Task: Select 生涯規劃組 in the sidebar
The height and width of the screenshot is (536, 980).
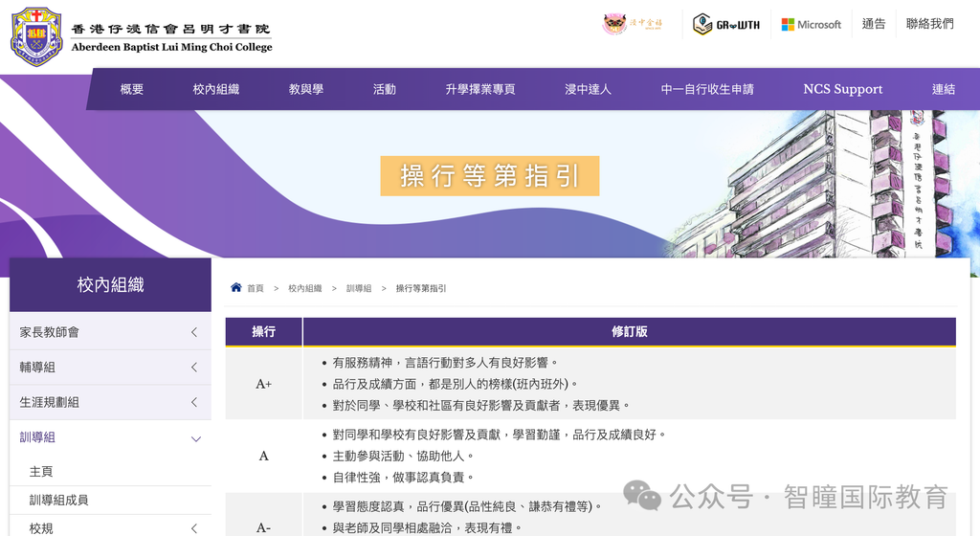Action: point(50,402)
